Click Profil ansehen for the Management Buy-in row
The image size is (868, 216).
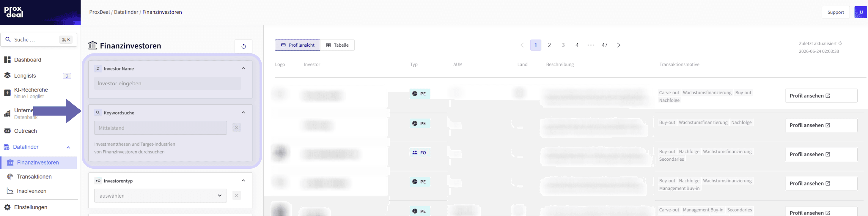tap(821, 184)
